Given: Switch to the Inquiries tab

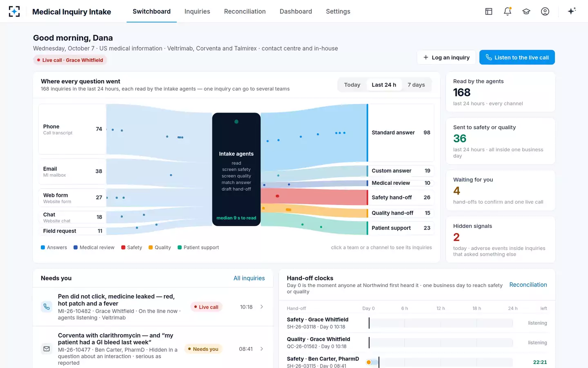Looking at the screenshot, I should point(197,11).
